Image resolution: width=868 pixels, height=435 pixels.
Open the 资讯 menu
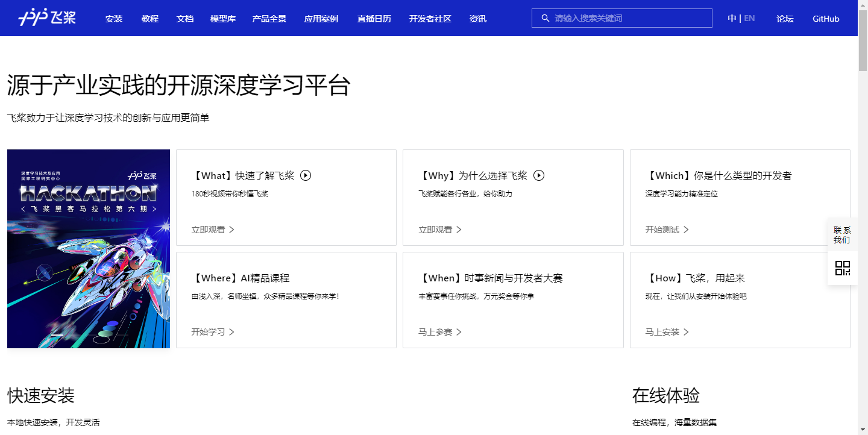coord(478,19)
